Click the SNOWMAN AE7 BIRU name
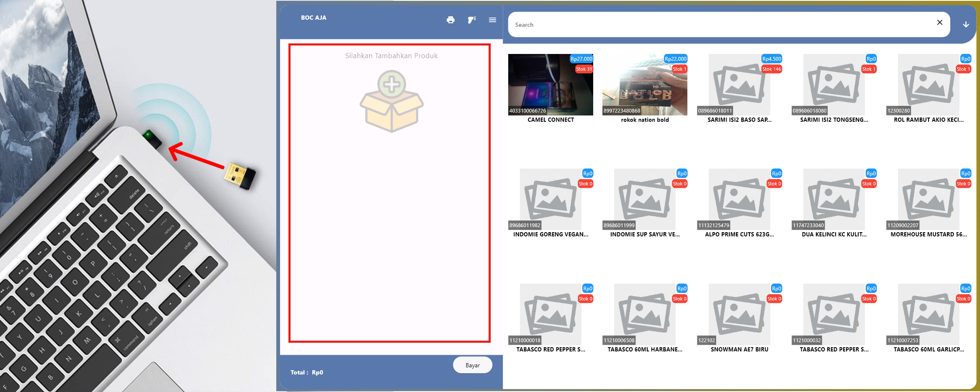980x392 pixels. (739, 349)
